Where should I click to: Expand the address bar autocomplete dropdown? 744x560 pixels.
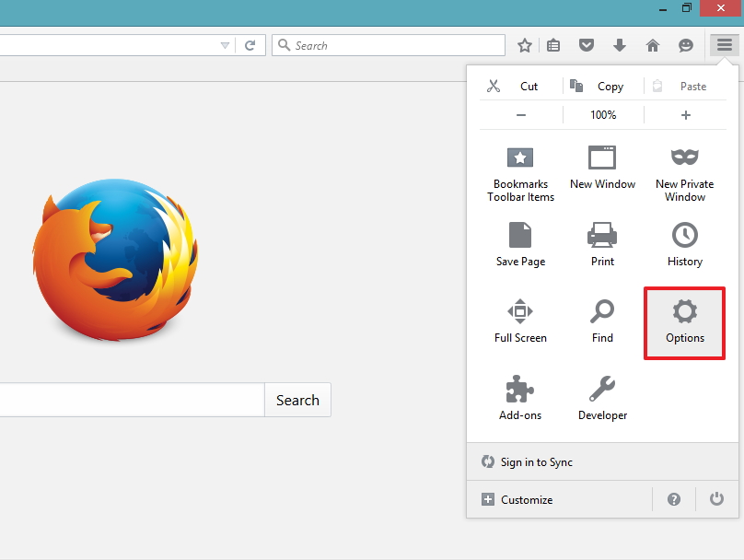pos(225,44)
